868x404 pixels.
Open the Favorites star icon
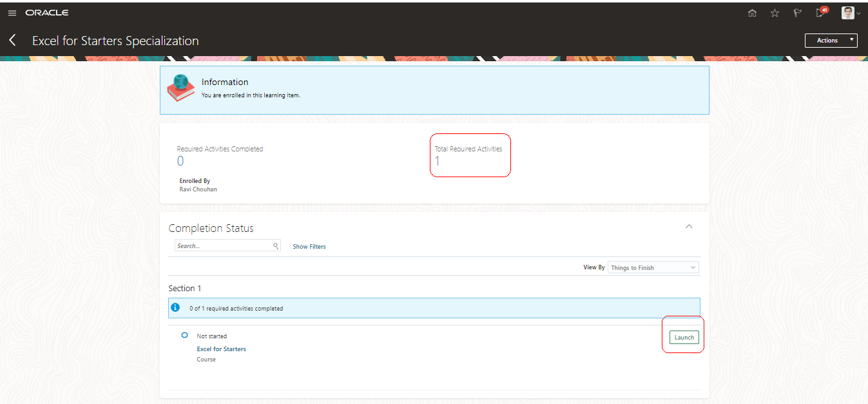point(775,13)
